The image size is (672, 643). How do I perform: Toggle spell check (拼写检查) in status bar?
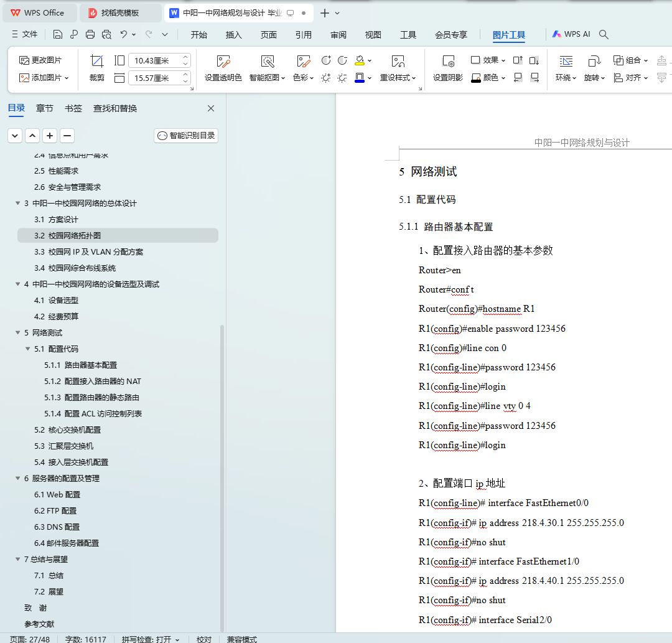click(x=151, y=639)
